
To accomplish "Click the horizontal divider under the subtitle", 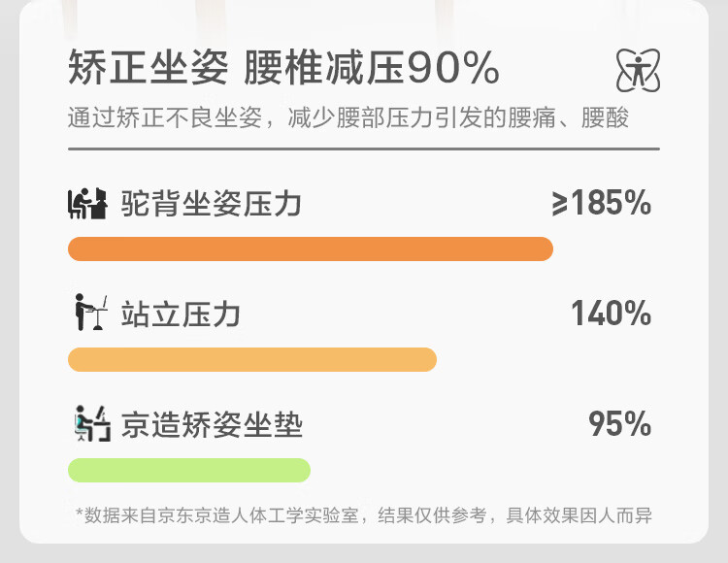I will point(364,149).
